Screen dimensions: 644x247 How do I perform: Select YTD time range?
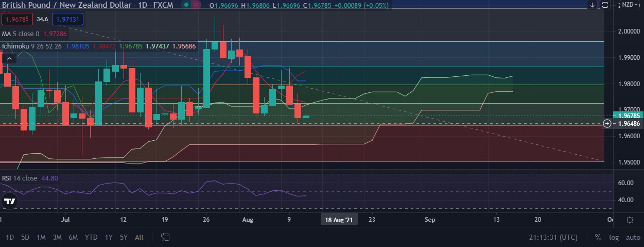[91, 237]
